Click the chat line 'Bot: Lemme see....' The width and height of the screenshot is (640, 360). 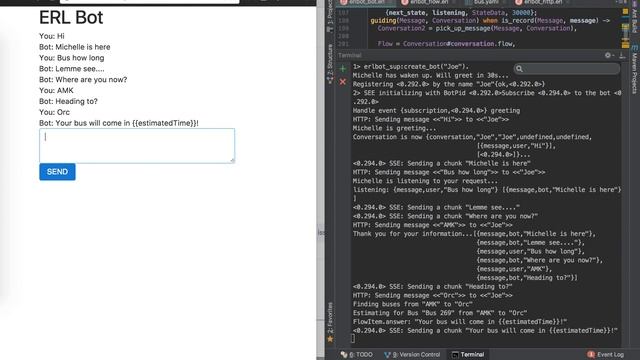[71, 69]
